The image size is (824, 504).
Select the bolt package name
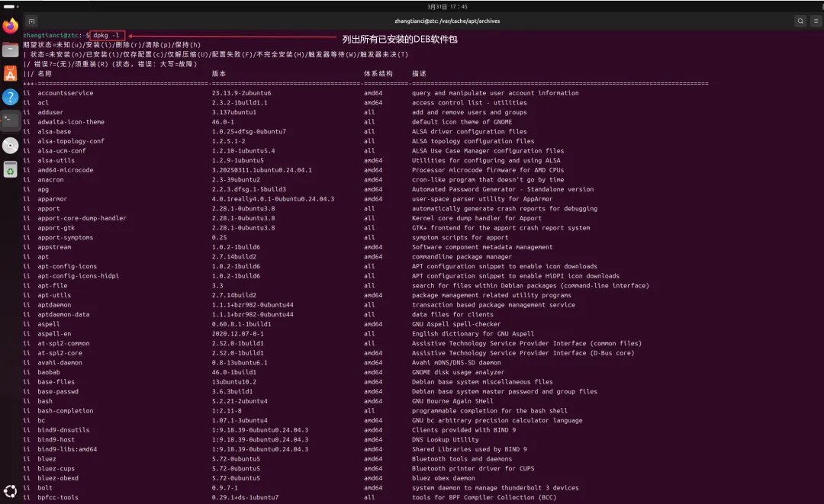coord(45,488)
